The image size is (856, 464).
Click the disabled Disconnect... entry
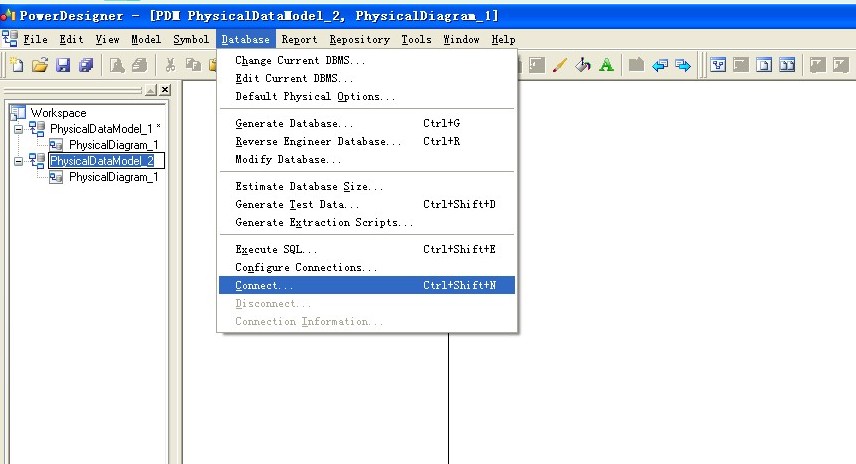367,304
